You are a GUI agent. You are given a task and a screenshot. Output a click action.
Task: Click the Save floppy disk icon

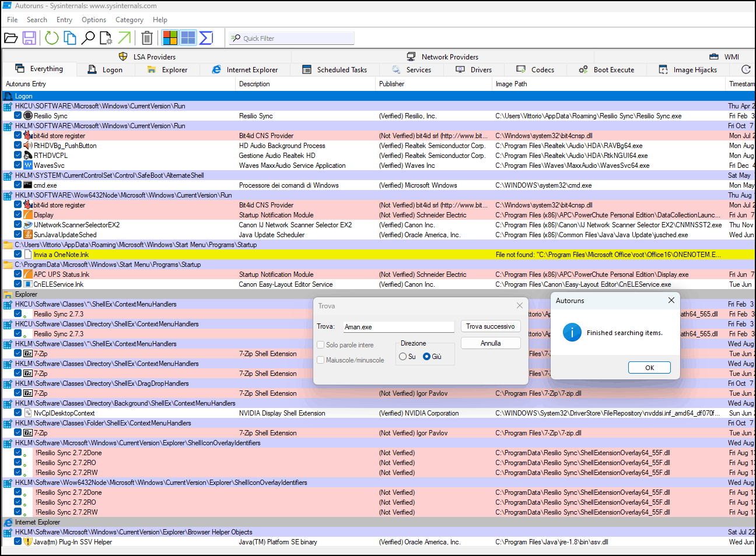29,38
